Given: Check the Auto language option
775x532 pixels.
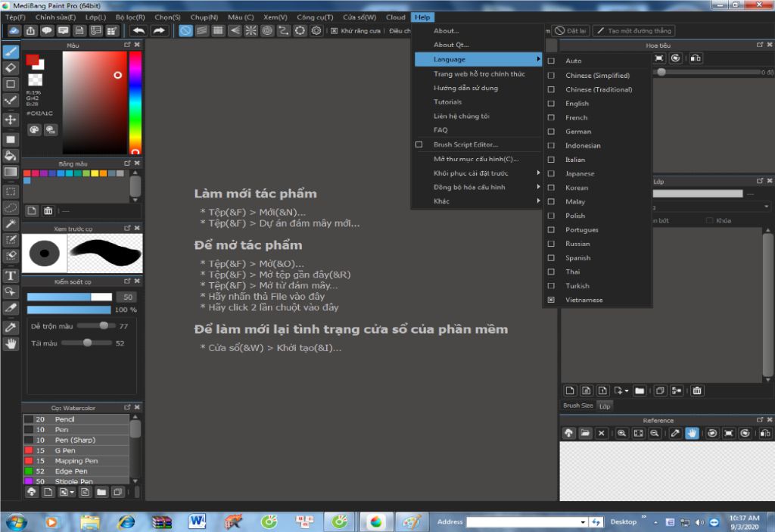Looking at the screenshot, I should coord(551,61).
